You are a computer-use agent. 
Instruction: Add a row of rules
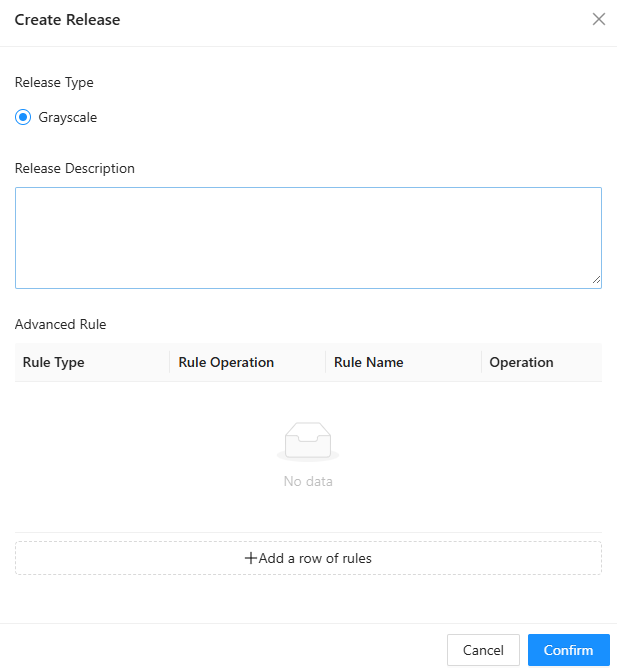[308, 558]
